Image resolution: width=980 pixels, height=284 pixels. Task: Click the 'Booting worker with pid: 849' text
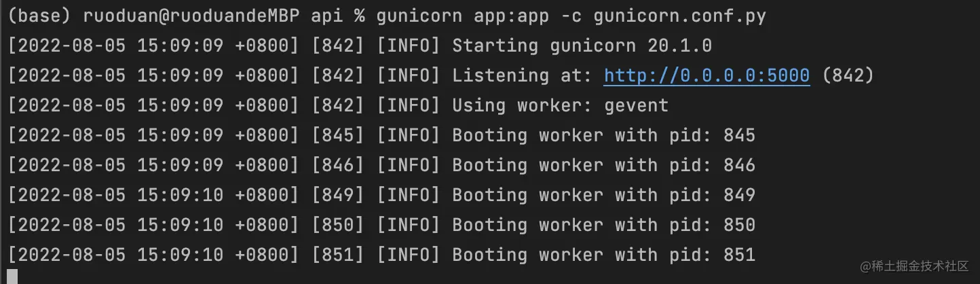tap(603, 195)
